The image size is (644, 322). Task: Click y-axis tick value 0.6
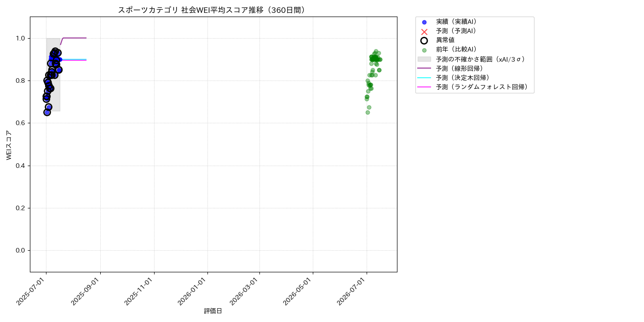tap(21, 123)
